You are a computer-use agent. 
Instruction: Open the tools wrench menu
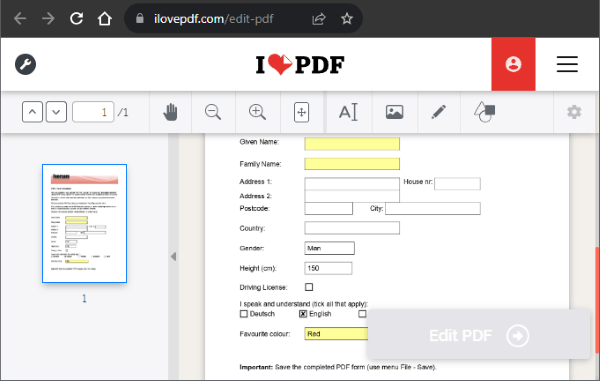coord(26,64)
